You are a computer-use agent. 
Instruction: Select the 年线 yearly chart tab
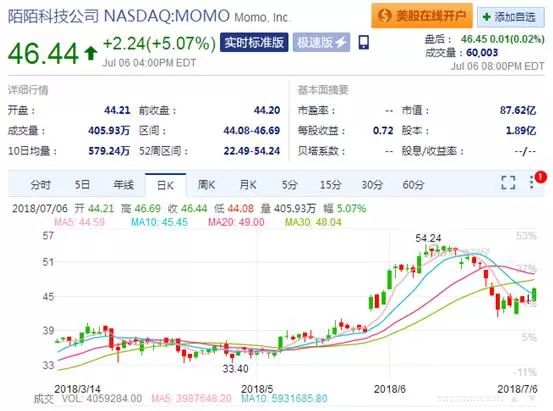123,185
